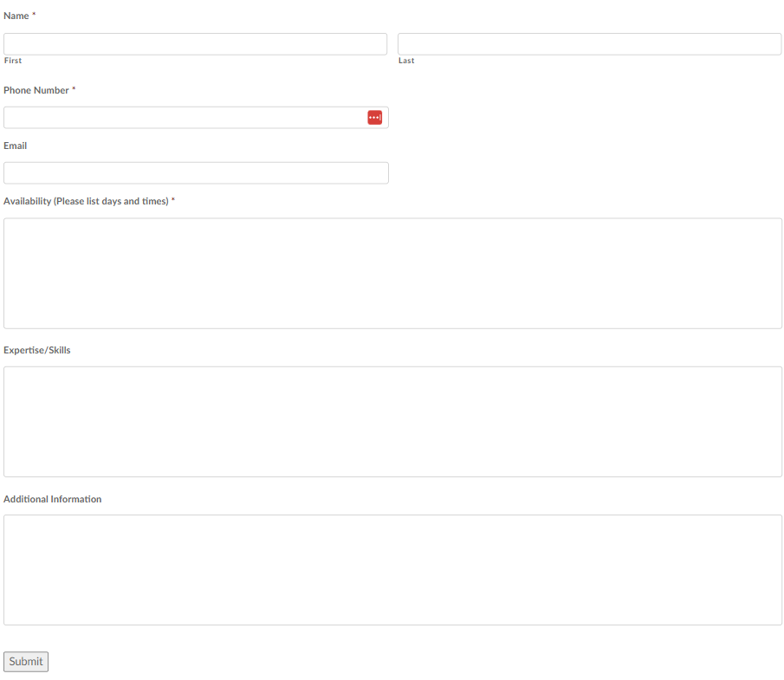This screenshot has width=784, height=680.
Task: Click the Email label
Action: click(x=15, y=146)
